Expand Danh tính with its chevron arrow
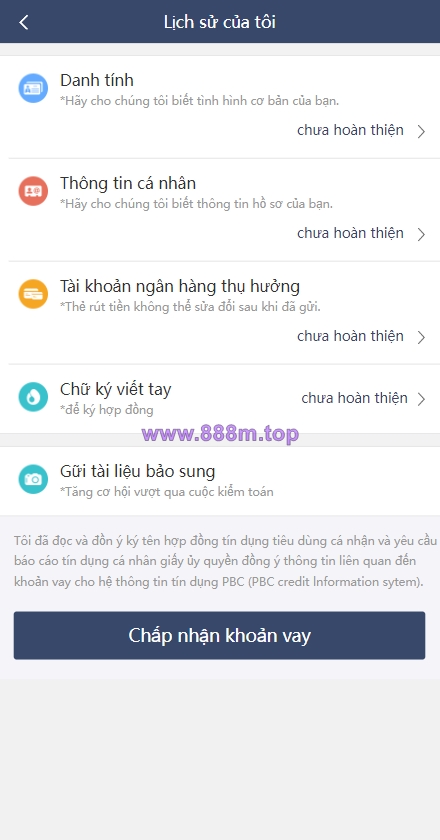Image resolution: width=440 pixels, height=840 pixels. click(x=421, y=131)
